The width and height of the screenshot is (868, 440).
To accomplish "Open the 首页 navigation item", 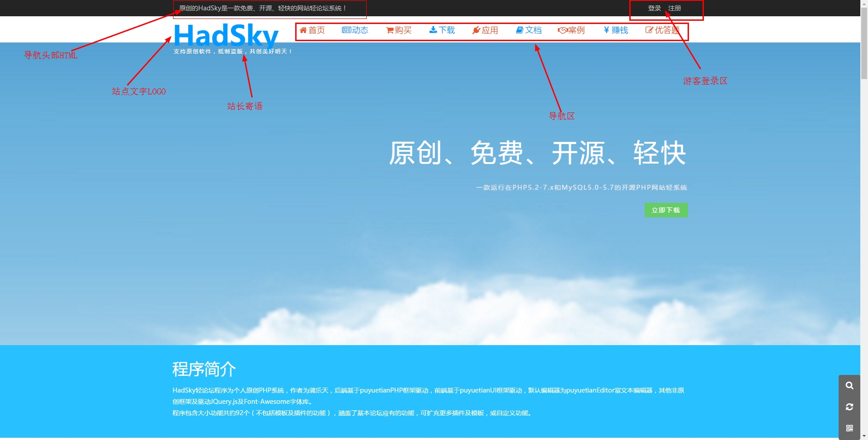I will pyautogui.click(x=312, y=30).
